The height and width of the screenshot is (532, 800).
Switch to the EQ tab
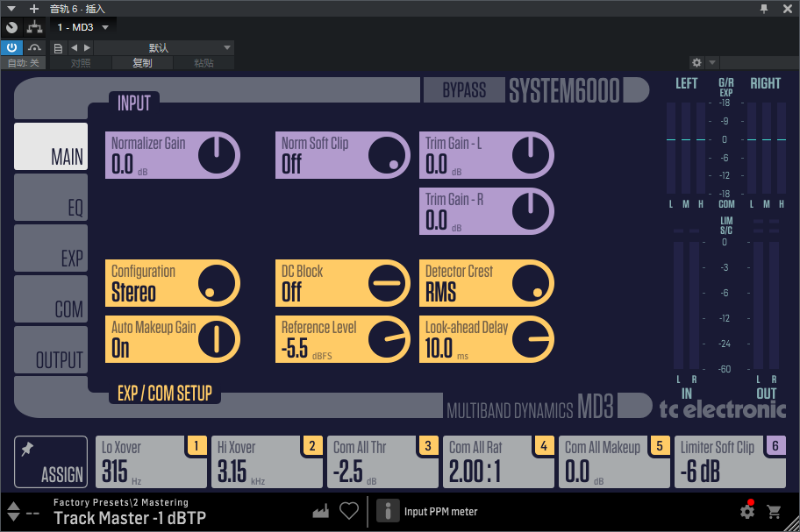pos(51,197)
